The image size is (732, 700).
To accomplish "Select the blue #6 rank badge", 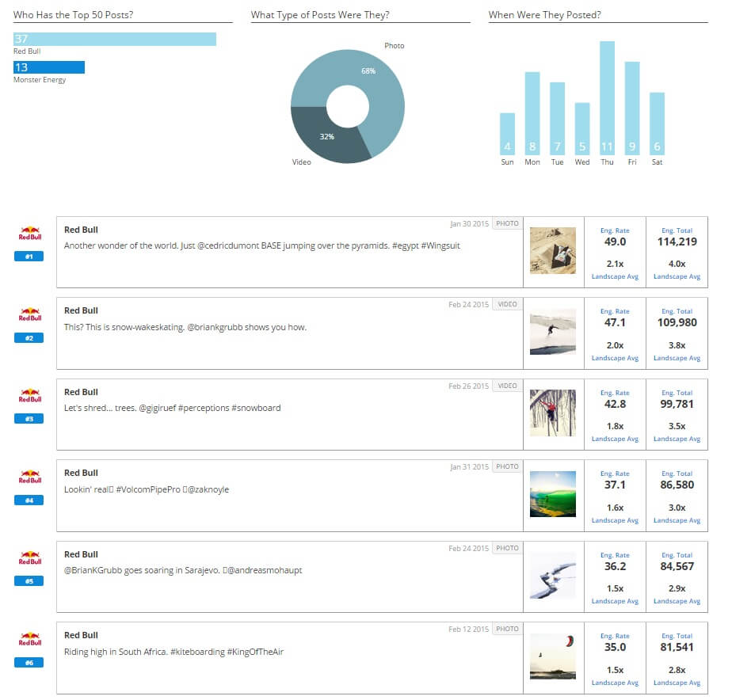I will pyautogui.click(x=29, y=663).
